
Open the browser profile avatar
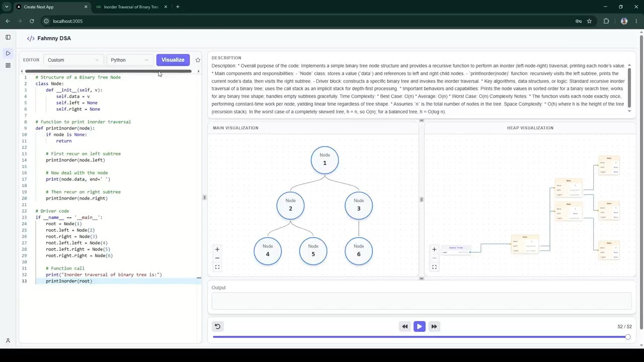tap(624, 21)
